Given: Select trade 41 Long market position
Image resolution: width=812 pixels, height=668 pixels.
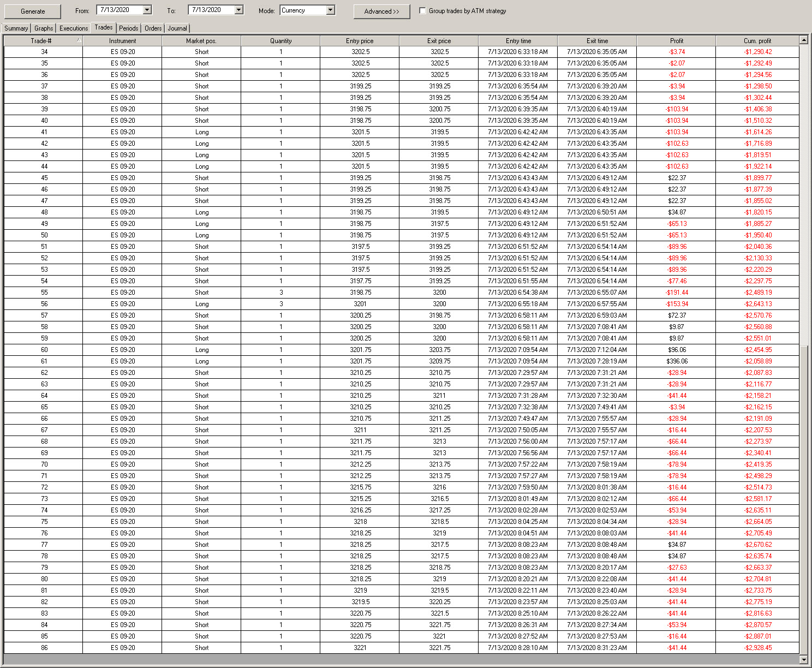Looking at the screenshot, I should tap(201, 132).
